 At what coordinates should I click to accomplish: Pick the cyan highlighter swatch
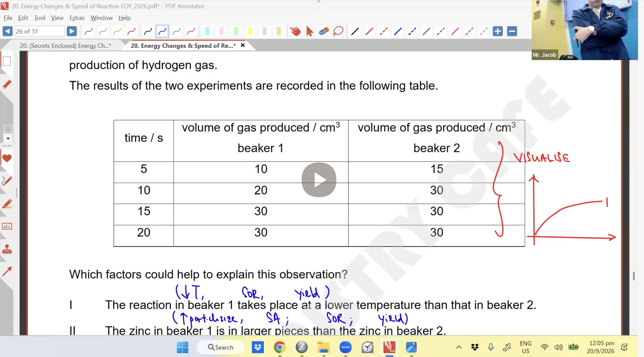click(207, 31)
